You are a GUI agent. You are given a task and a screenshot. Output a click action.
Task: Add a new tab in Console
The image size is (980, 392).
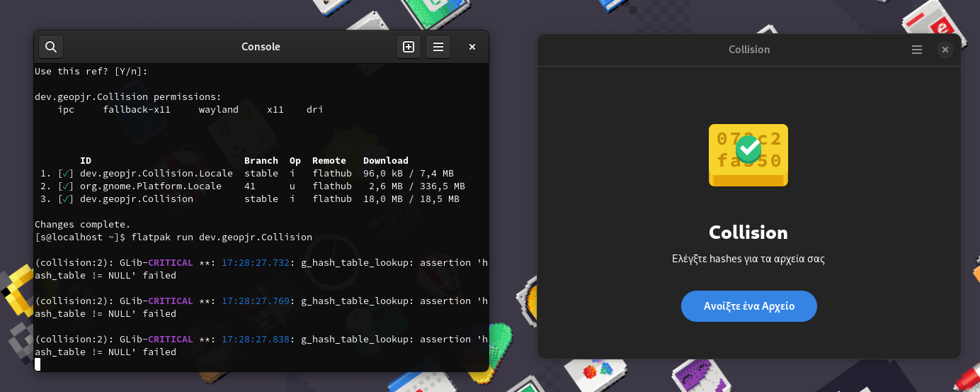[409, 47]
